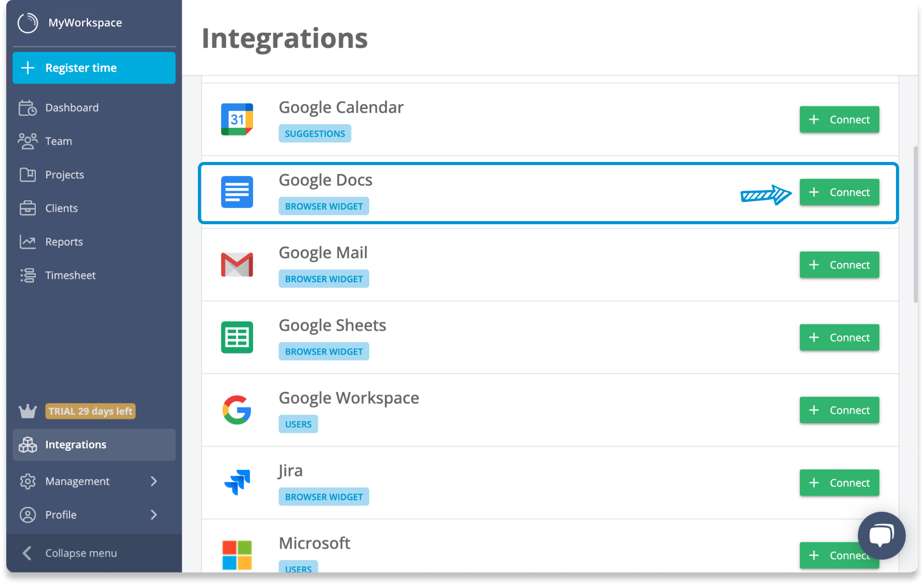Click the Google Docs title text
The width and height of the screenshot is (924, 585).
(x=326, y=180)
